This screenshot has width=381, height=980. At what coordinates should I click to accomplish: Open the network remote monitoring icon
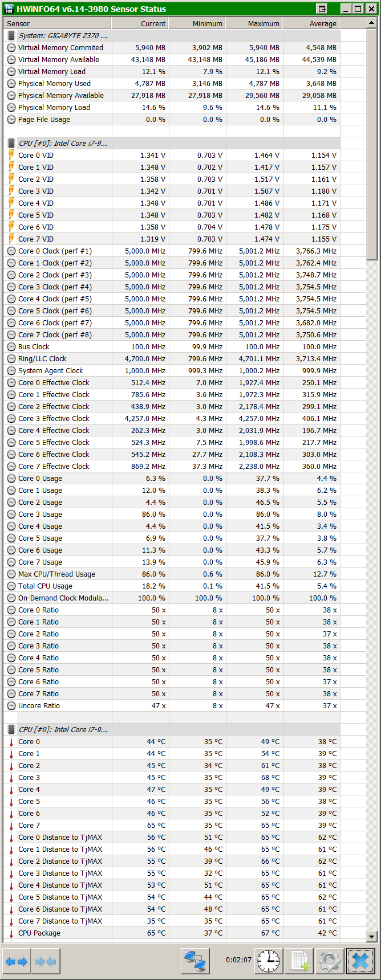[196, 961]
